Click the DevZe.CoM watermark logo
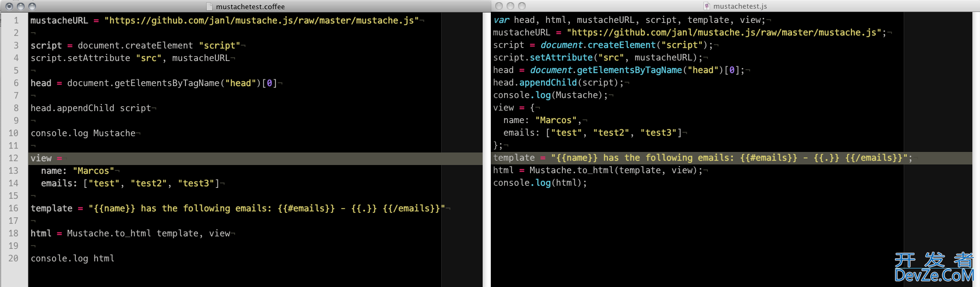This screenshot has height=287, width=980. [x=934, y=268]
